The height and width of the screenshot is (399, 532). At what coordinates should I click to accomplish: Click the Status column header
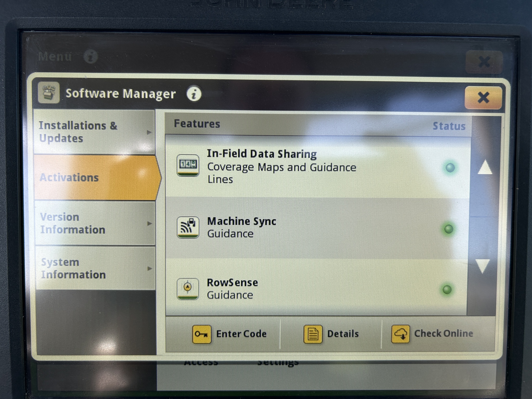tap(449, 126)
